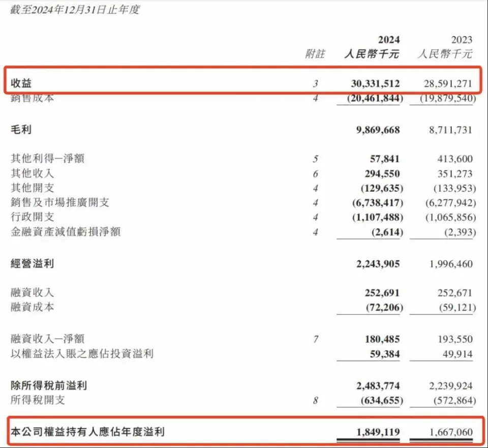Click the 附註 column header
Viewport: 488px width, 448px height.
pyautogui.click(x=315, y=53)
